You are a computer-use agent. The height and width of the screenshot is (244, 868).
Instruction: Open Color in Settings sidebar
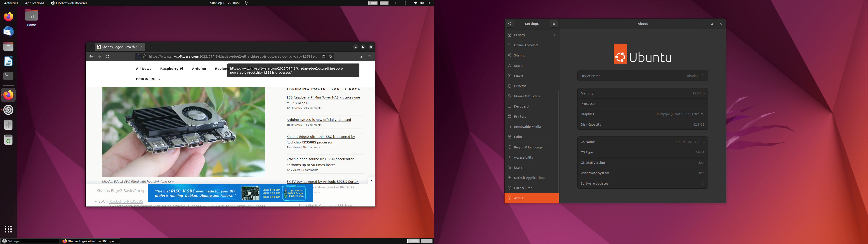pyautogui.click(x=532, y=137)
